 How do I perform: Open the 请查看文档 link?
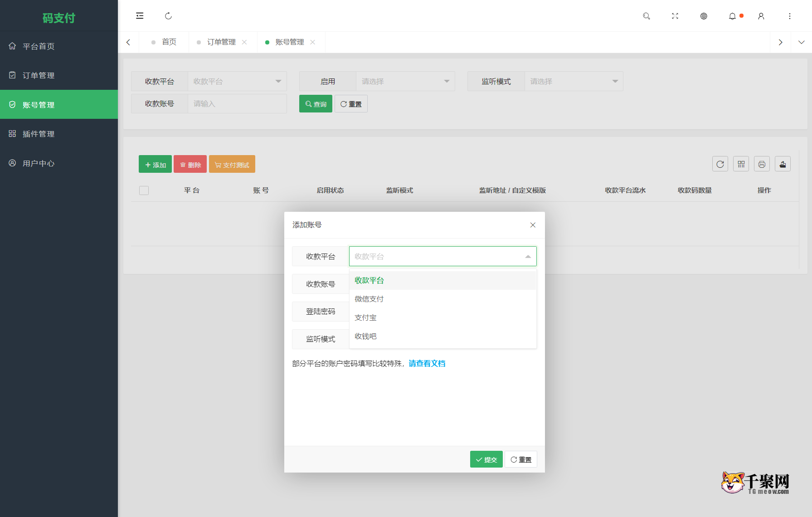pos(427,363)
